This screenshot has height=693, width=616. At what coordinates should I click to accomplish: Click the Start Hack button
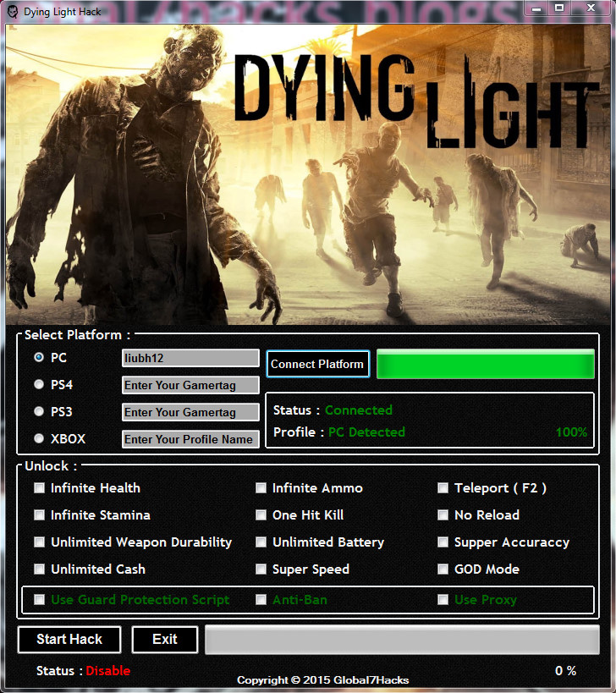click(69, 640)
